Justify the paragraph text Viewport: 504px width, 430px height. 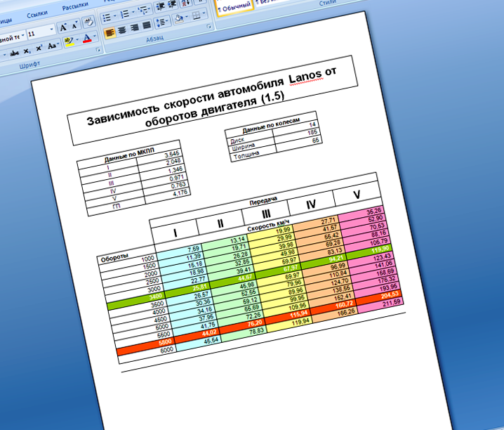[147, 25]
